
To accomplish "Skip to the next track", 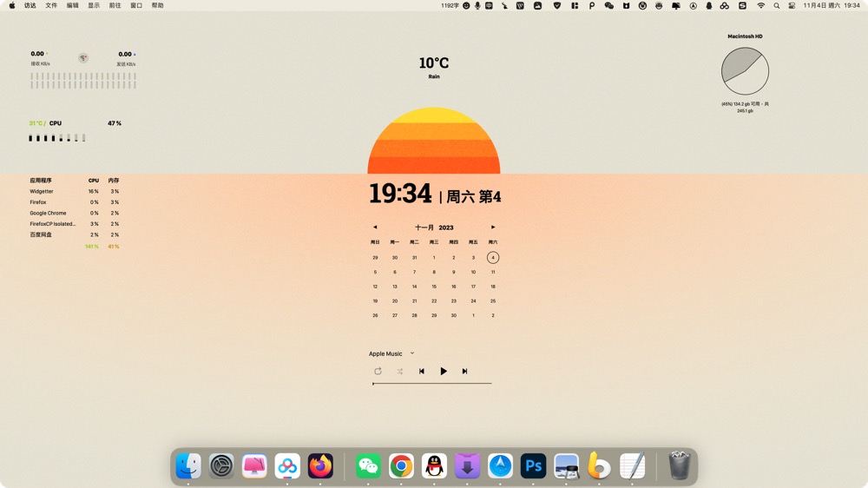I will tap(464, 372).
